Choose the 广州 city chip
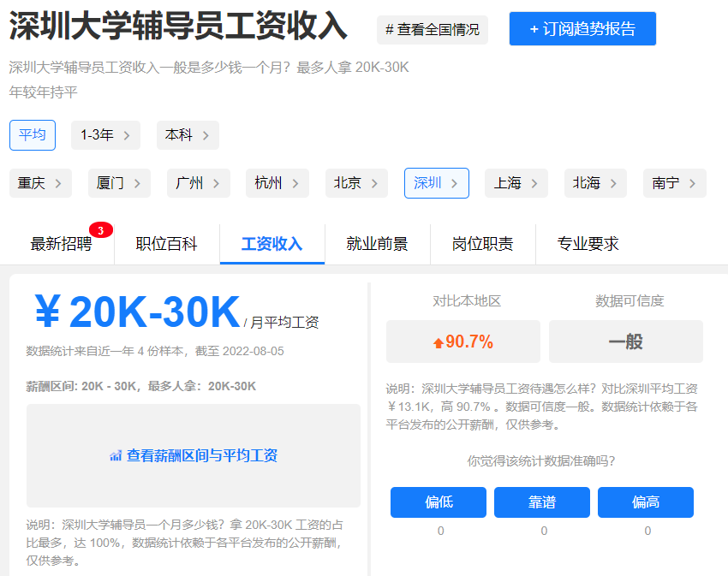 point(198,183)
